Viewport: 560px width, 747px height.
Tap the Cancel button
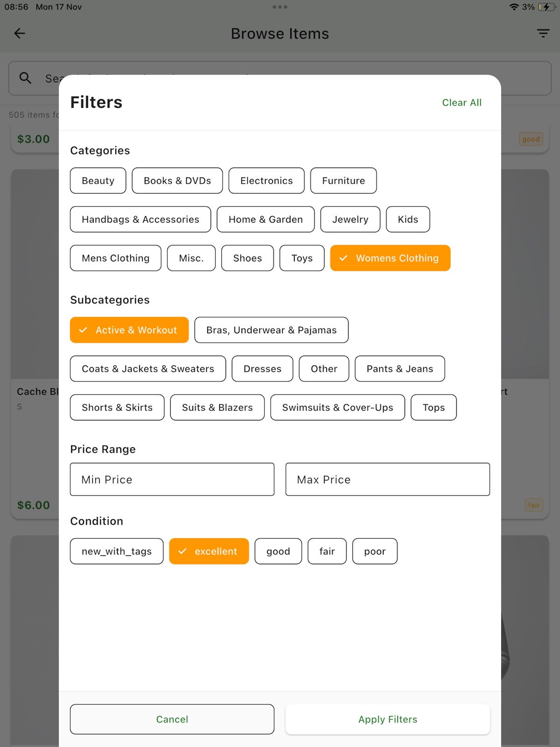point(172,719)
